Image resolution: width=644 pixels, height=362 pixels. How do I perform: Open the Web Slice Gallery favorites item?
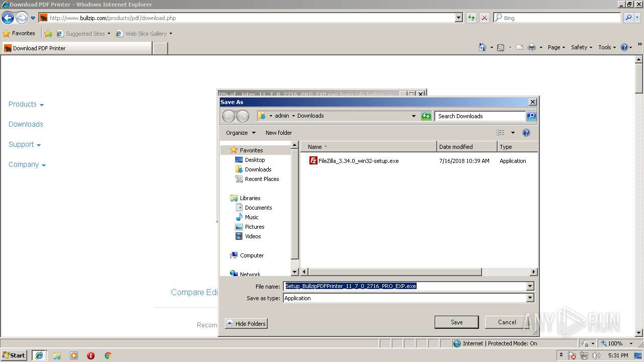144,34
